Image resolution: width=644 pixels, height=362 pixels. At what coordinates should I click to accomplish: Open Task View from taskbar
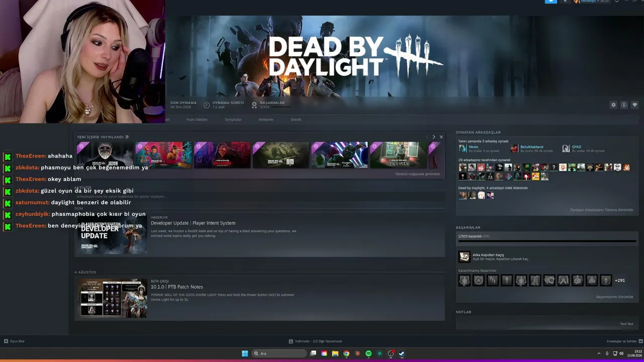[x=313, y=353]
